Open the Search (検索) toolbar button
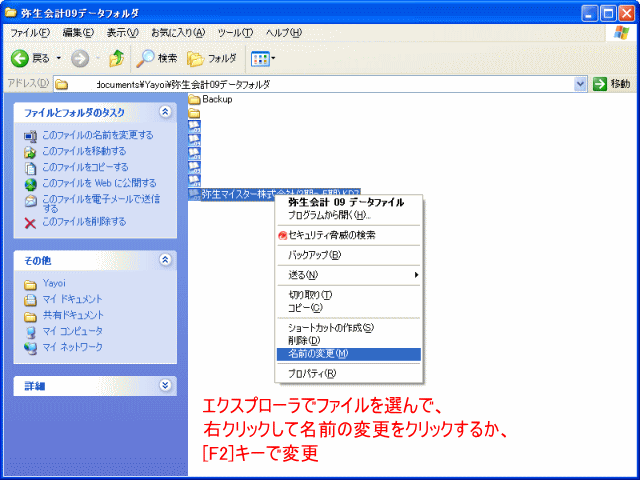The height and width of the screenshot is (480, 640). pyautogui.click(x=157, y=59)
